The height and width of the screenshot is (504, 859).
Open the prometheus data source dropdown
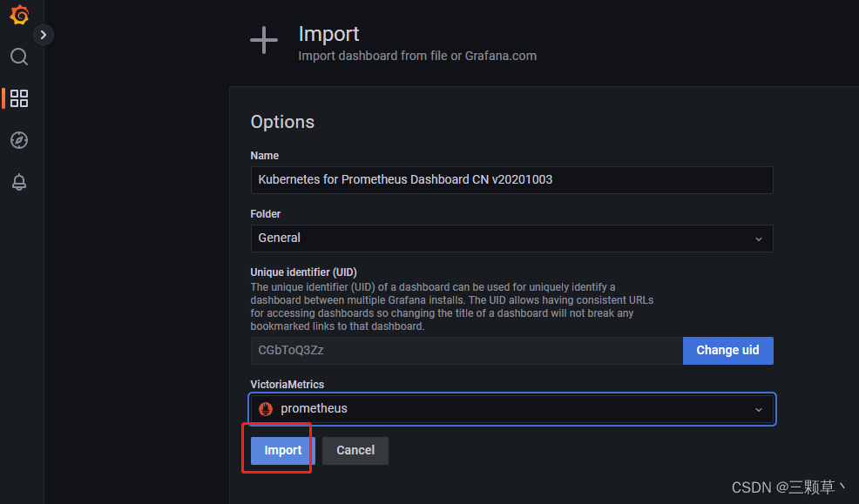pos(511,409)
